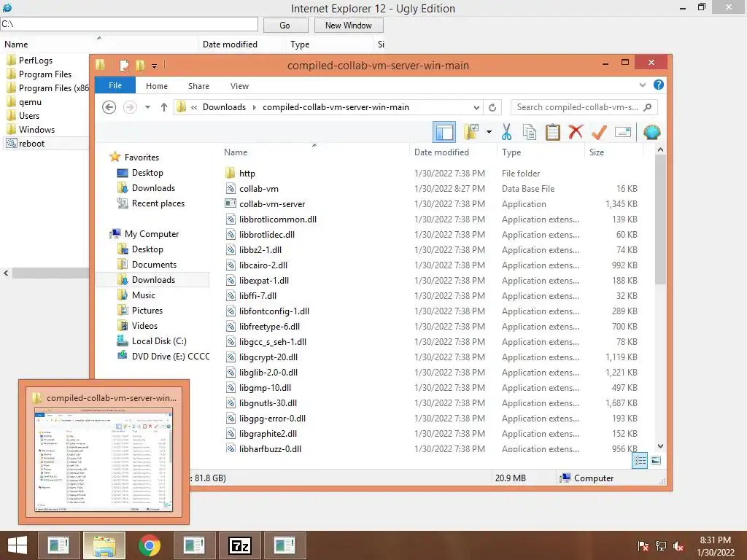Click the Back arrow in Explorer
The image size is (747, 560).
pos(109,107)
